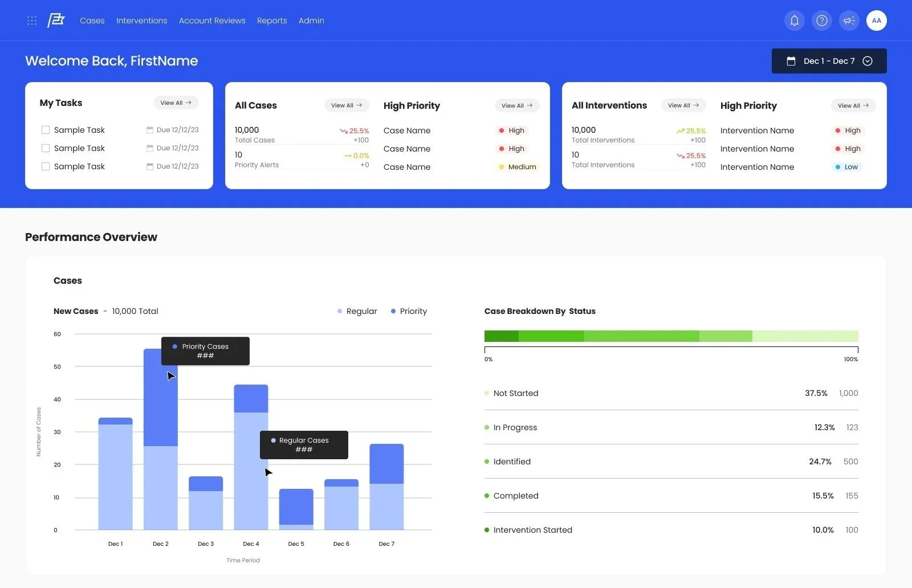912x588 pixels.
Task: Click the flat trend arrow for Priority Alerts
Action: [x=348, y=156]
